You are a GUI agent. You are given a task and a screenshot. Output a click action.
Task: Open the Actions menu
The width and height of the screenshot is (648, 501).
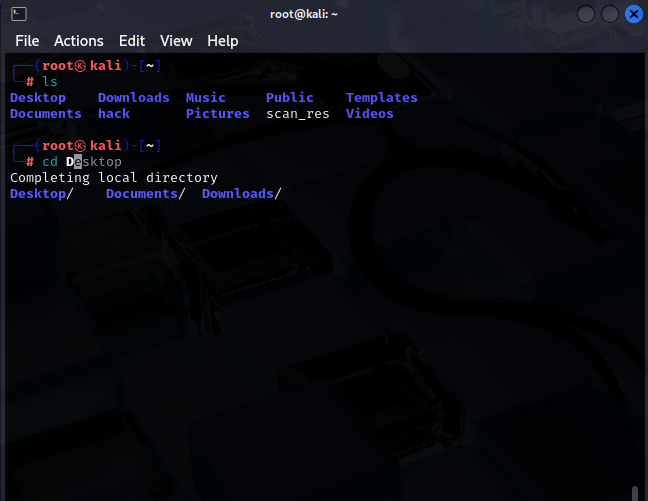pos(79,41)
